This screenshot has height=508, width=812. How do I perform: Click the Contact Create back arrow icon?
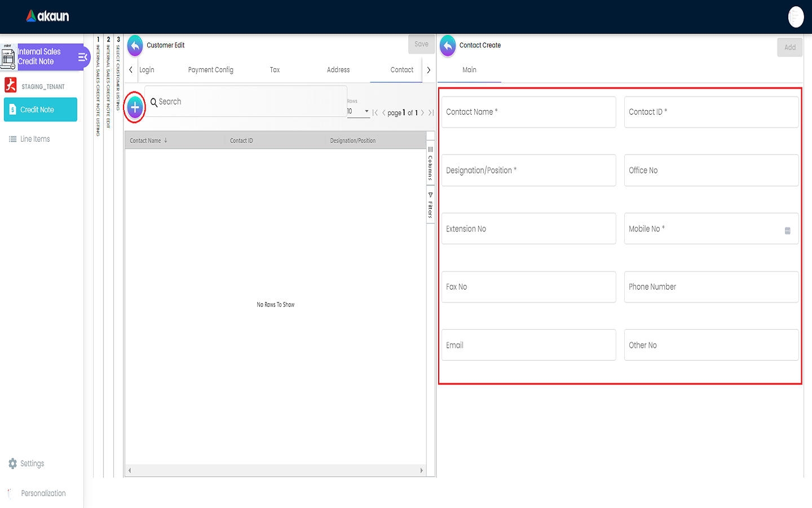pos(448,46)
